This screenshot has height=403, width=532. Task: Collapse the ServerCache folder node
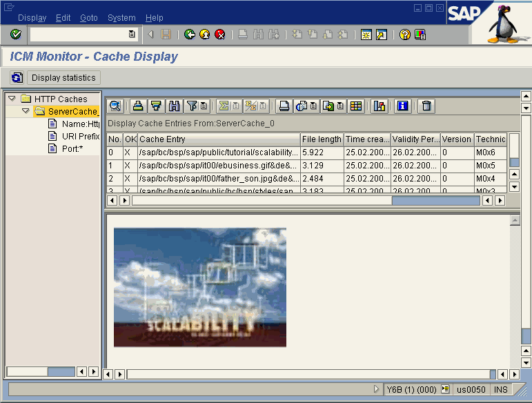click(x=26, y=111)
